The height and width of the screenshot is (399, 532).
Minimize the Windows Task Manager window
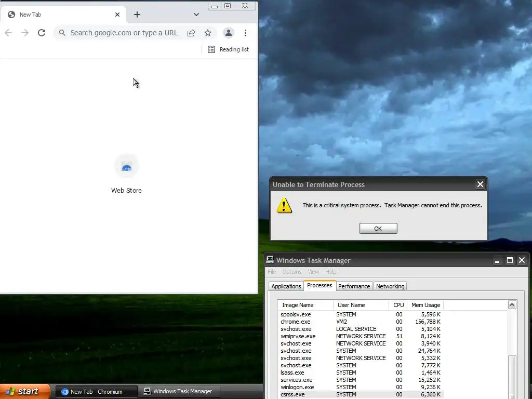[x=497, y=261]
